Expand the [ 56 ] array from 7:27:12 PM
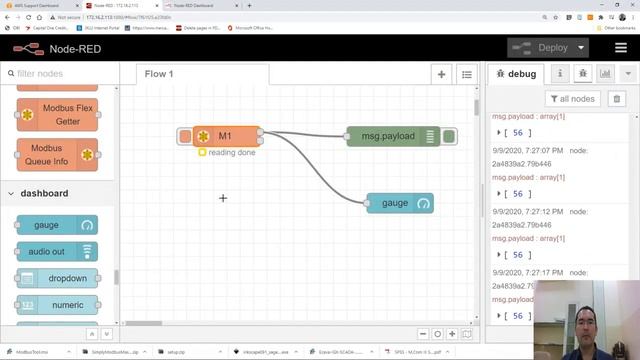The height and width of the screenshot is (360, 640). (x=499, y=255)
